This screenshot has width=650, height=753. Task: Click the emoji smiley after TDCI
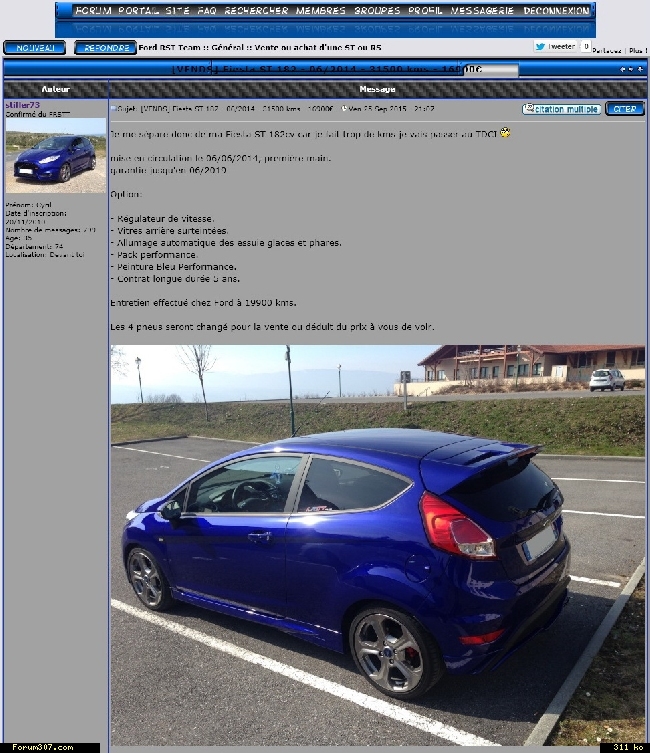[x=505, y=132]
